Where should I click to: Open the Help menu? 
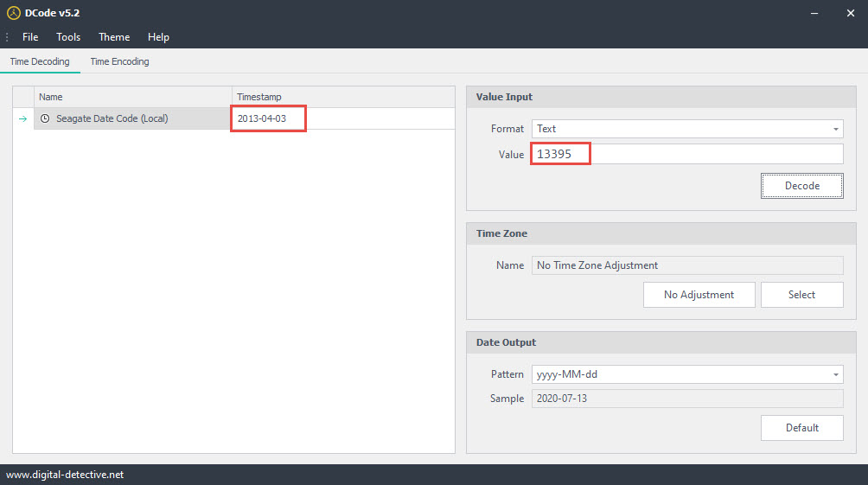click(158, 37)
